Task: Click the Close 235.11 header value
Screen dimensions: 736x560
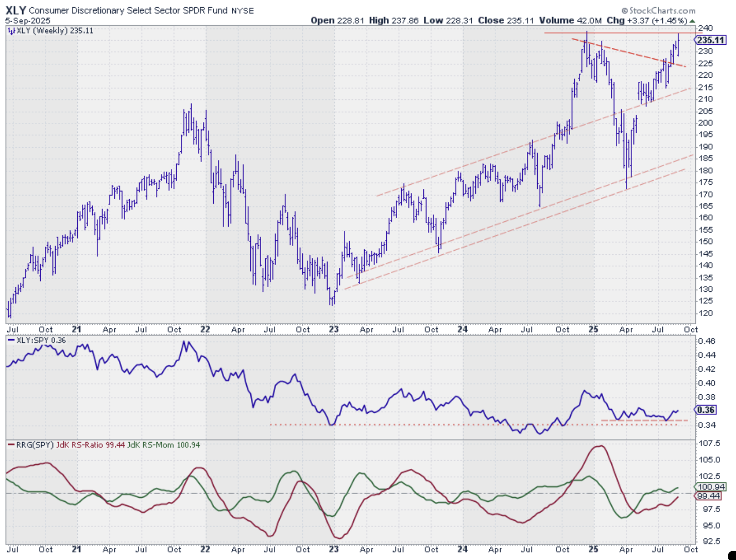Action: [506, 21]
